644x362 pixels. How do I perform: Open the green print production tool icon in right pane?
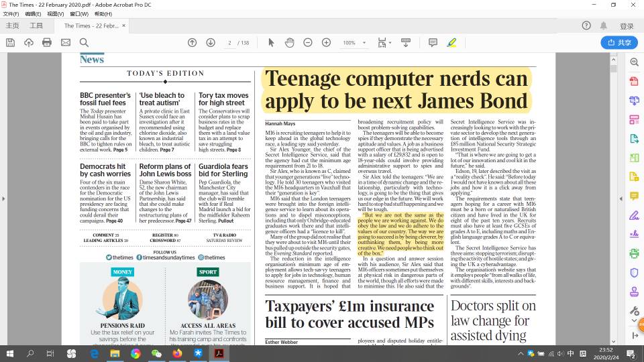634,253
